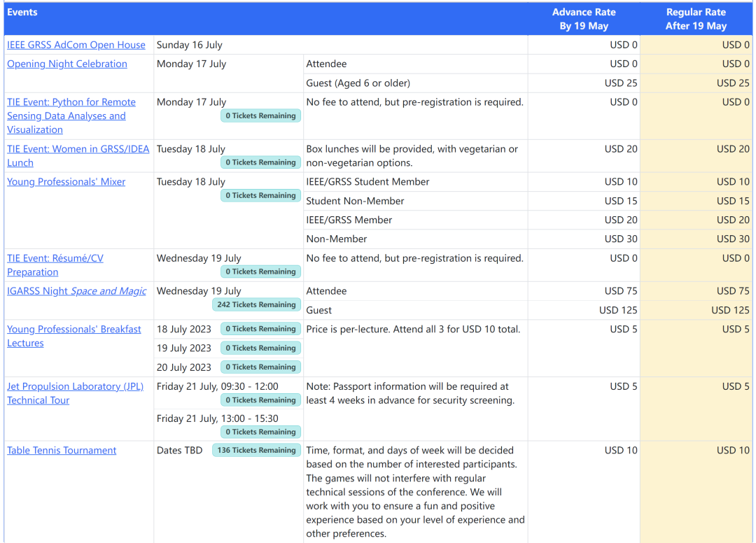Click 0 Tickets Remaining badge for Young Professionals' Mixer
Screen dimensions: 756x543
(261, 195)
